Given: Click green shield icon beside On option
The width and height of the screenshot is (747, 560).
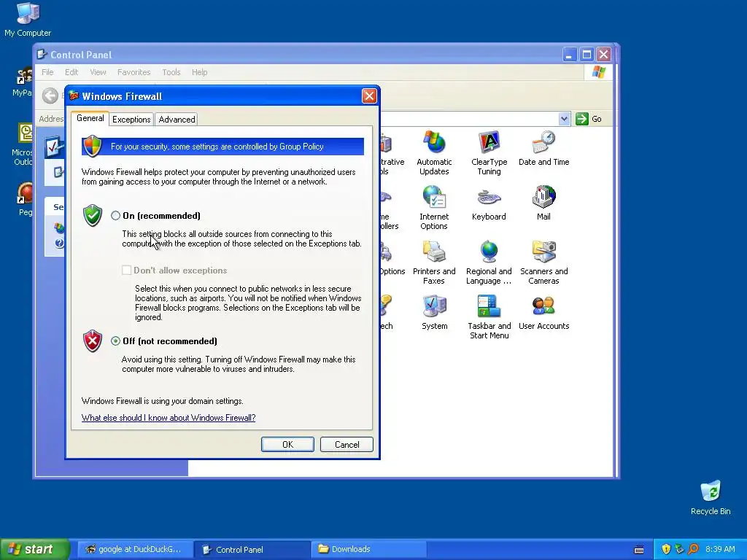Looking at the screenshot, I should click(x=93, y=215).
